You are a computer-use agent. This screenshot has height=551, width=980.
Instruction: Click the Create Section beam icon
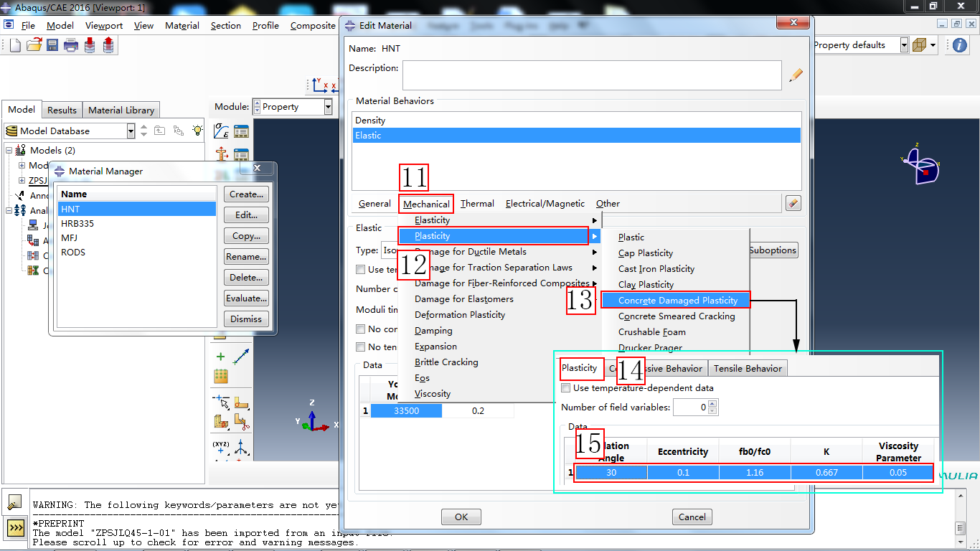click(222, 154)
